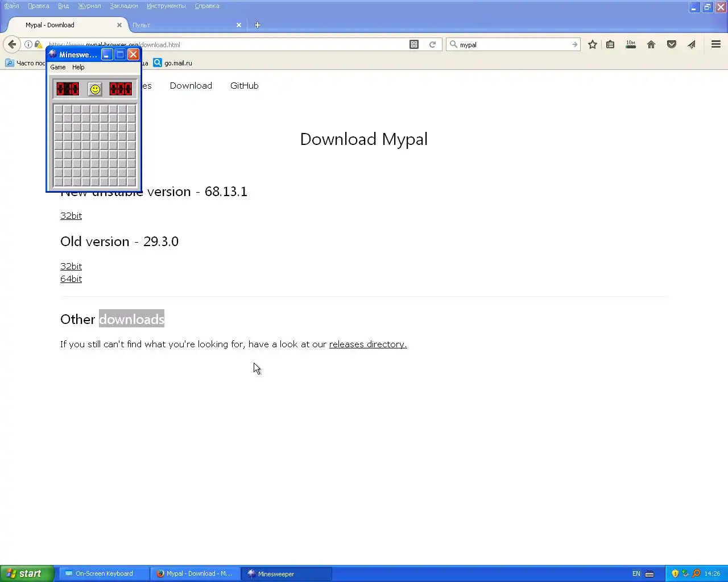
Task: Click the paper plane icon
Action: [692, 44]
